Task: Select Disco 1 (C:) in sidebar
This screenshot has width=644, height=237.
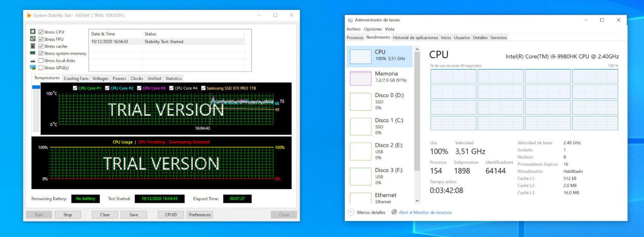Action: (x=379, y=126)
